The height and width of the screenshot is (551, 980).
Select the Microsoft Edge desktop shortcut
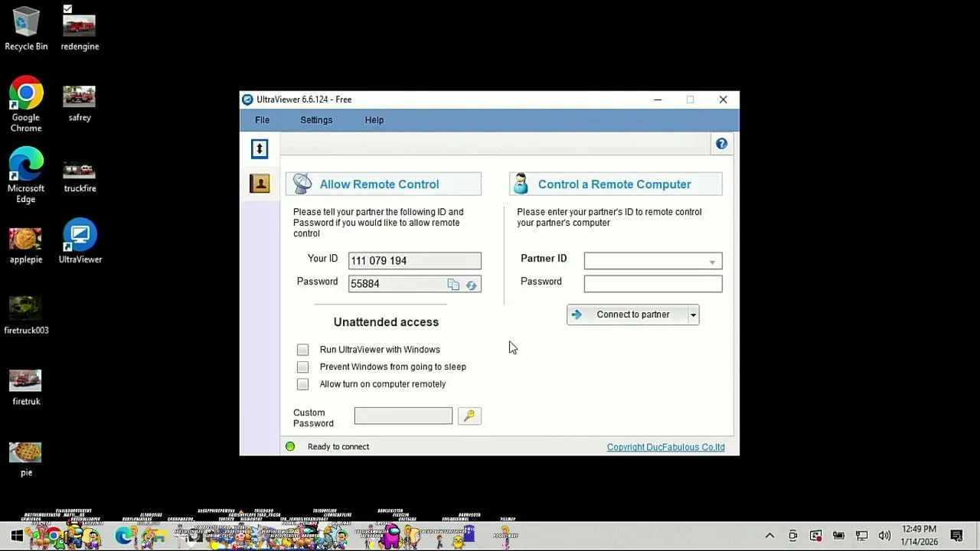click(26, 175)
